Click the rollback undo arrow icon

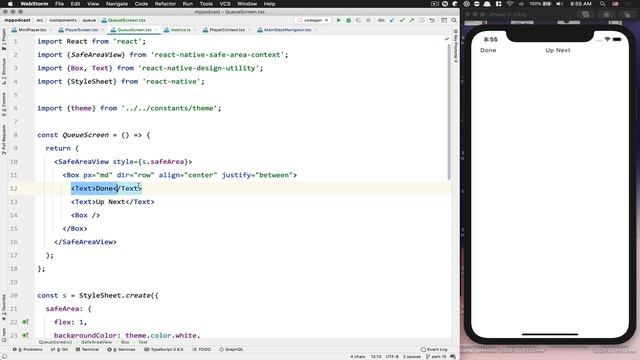[x=432, y=20]
